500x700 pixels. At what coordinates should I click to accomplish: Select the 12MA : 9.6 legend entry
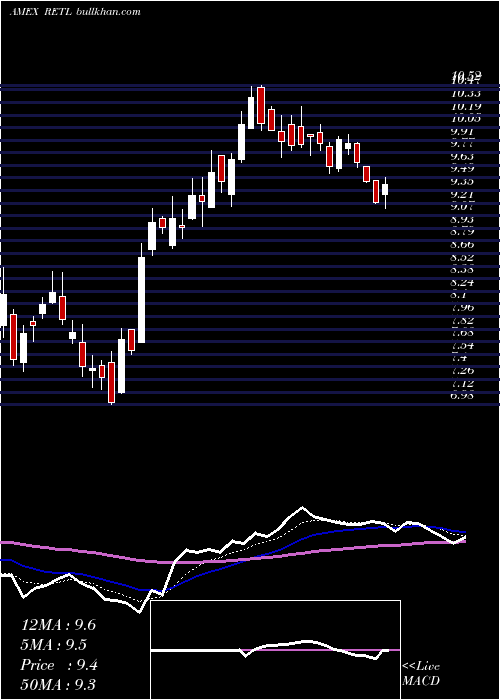[x=58, y=625]
